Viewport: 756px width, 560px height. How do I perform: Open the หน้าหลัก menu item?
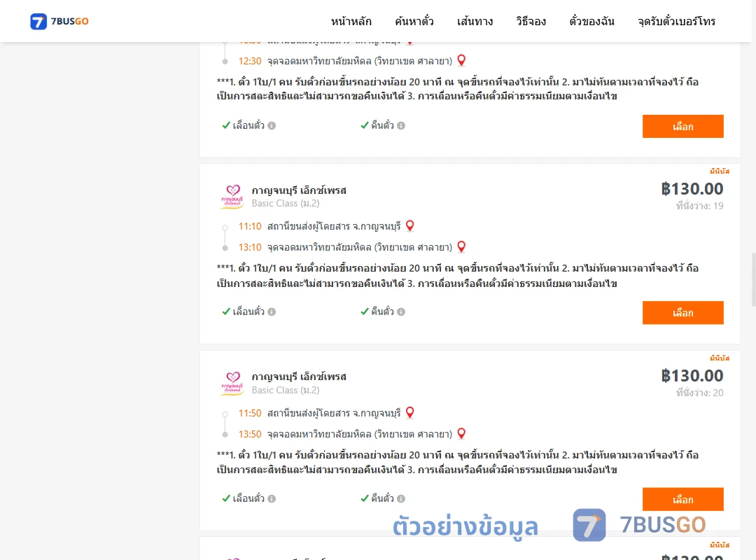[x=351, y=21]
